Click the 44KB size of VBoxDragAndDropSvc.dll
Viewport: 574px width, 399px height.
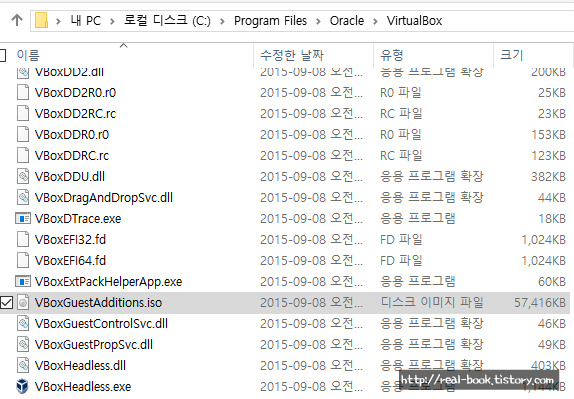(552, 197)
